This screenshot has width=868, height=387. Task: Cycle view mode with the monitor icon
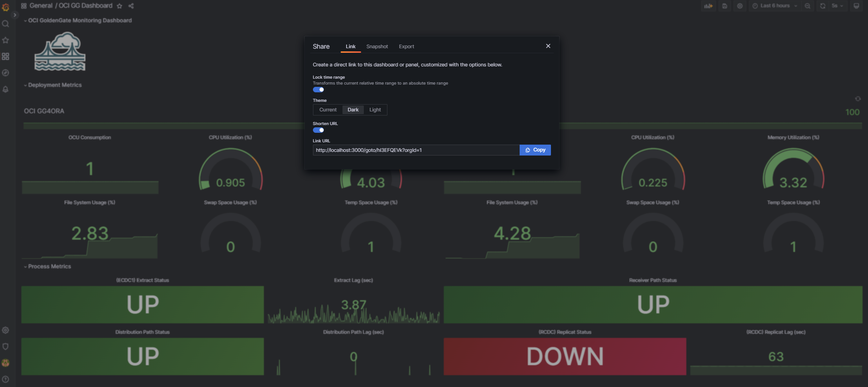(856, 6)
